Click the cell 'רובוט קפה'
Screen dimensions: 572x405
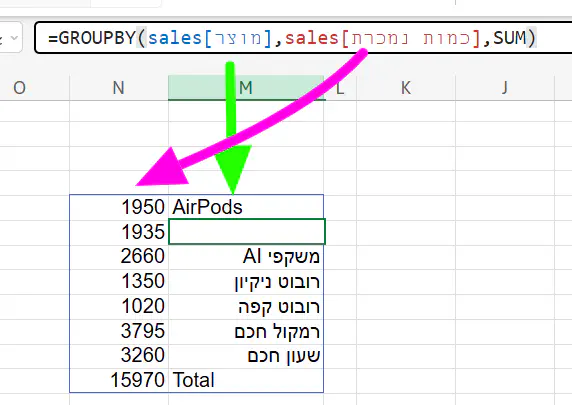point(246,306)
